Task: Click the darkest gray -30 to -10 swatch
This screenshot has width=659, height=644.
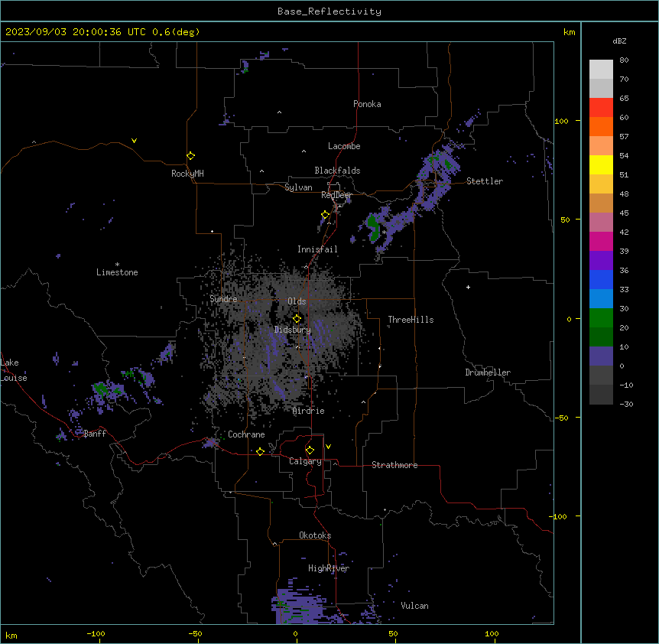Action: click(601, 395)
